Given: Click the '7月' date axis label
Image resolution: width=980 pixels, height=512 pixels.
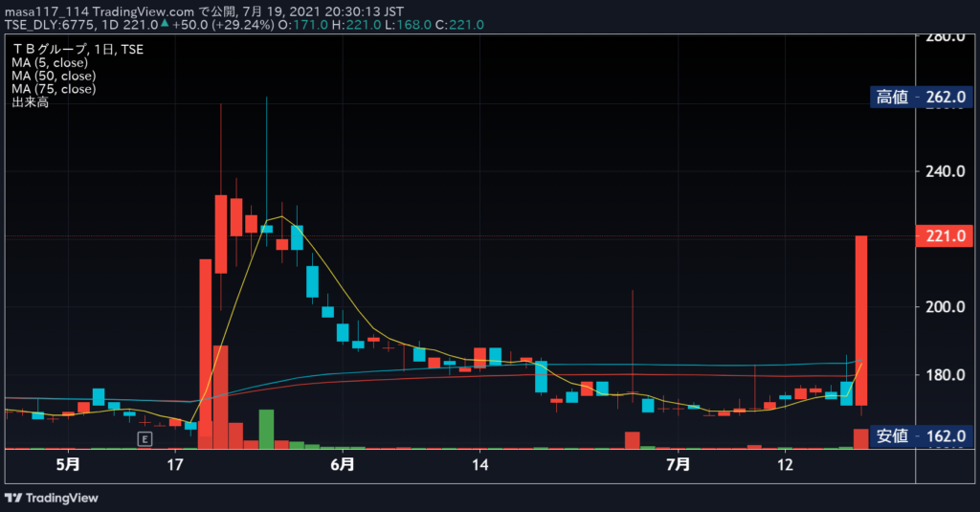Looking at the screenshot, I should click(x=679, y=464).
